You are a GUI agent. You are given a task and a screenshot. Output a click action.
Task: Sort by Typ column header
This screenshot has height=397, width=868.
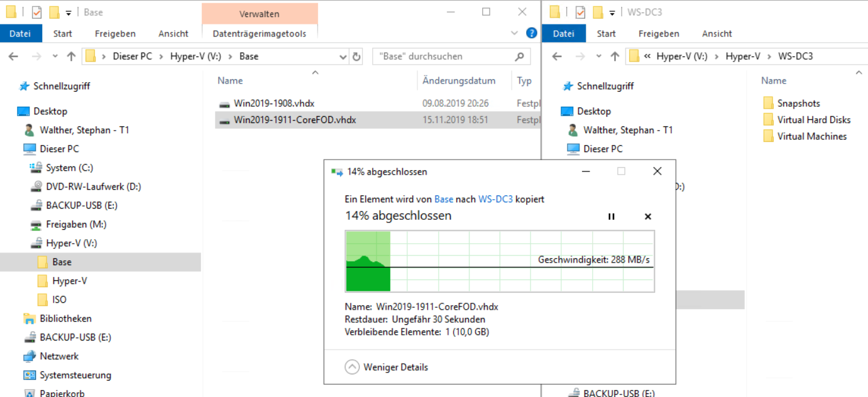[524, 80]
